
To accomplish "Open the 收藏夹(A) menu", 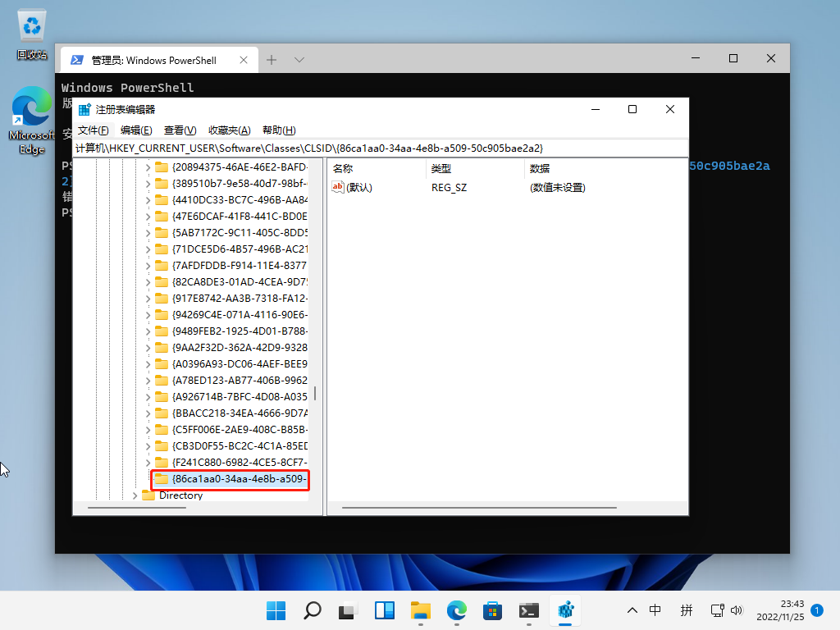I will (230, 130).
